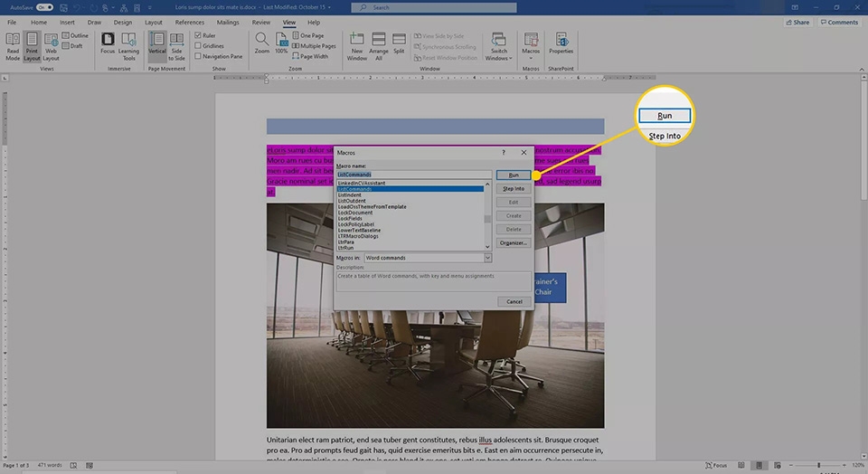The image size is (868, 474).
Task: Open a New Window
Action: click(x=357, y=46)
